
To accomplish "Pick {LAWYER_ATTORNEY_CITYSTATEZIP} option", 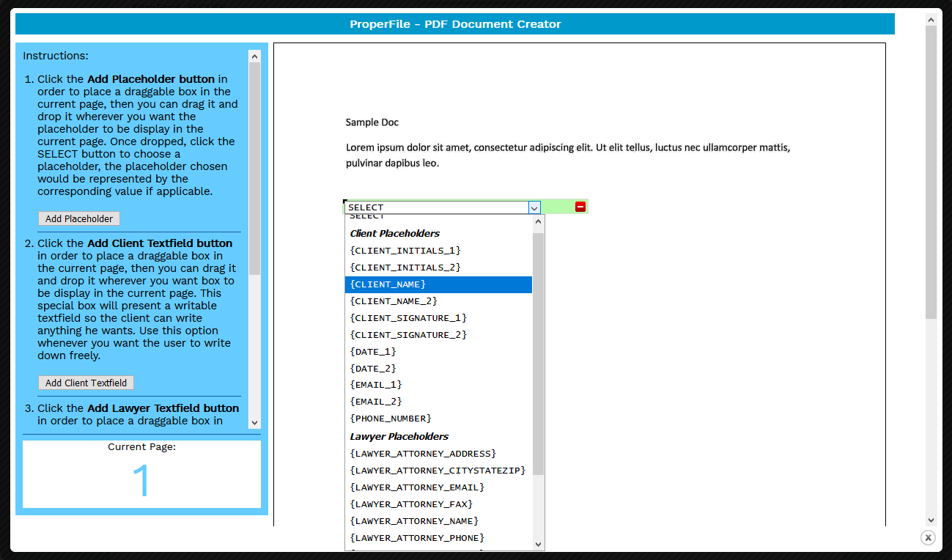I will (x=438, y=471).
